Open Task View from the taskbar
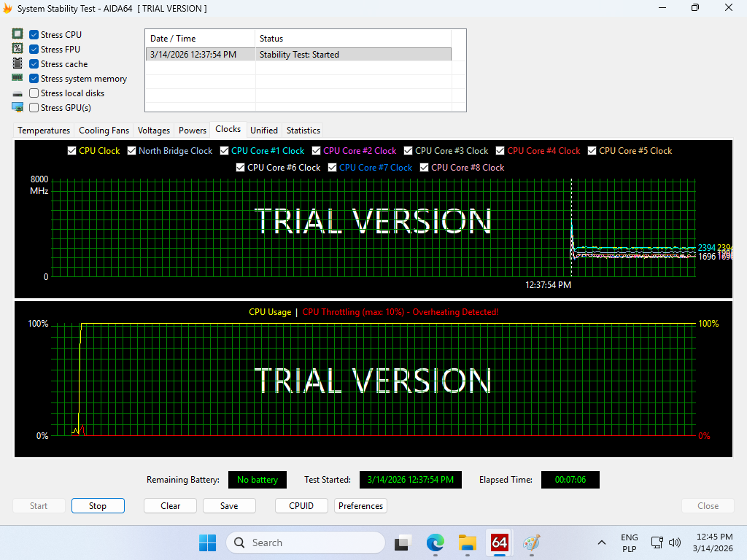Viewport: 747px width, 560px height. point(403,542)
